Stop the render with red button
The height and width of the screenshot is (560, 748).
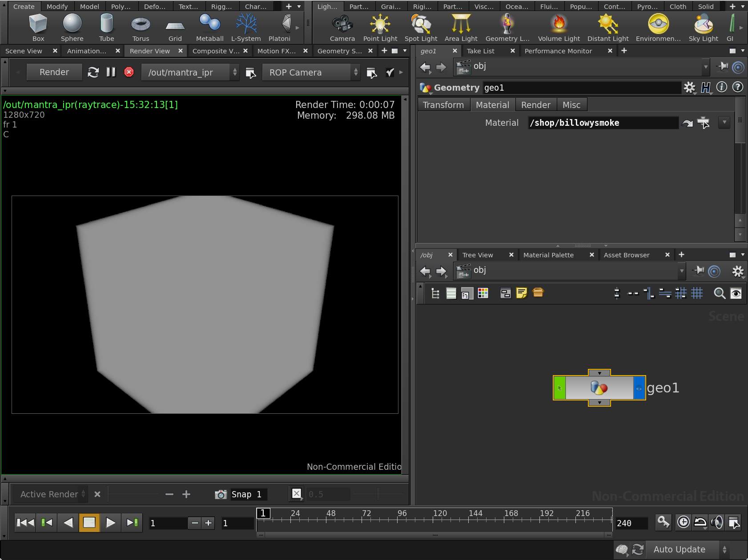tap(129, 72)
